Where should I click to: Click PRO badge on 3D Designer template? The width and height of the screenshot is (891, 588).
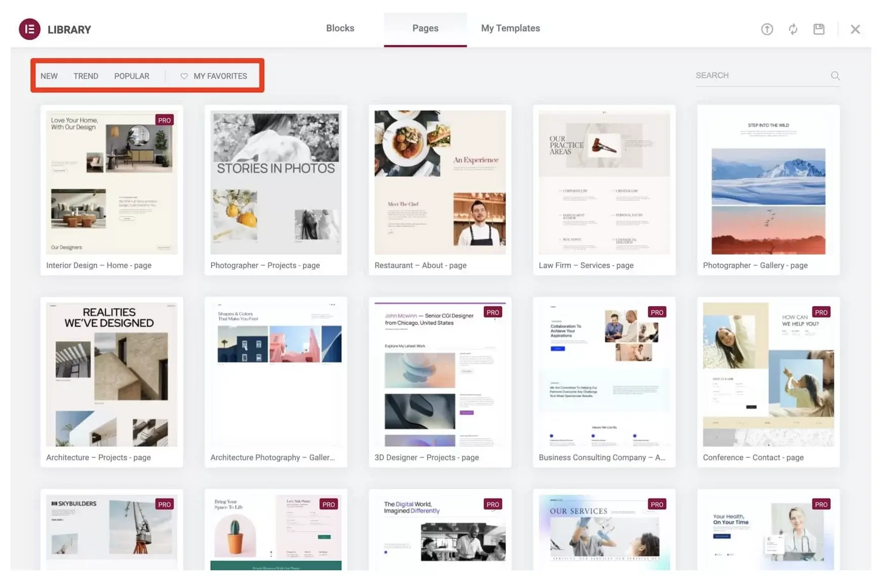point(492,312)
